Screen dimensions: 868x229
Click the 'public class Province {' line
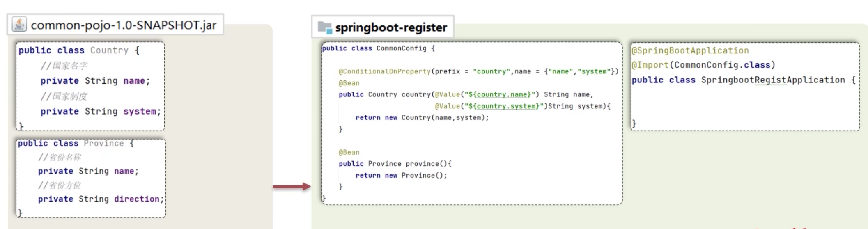(76, 143)
